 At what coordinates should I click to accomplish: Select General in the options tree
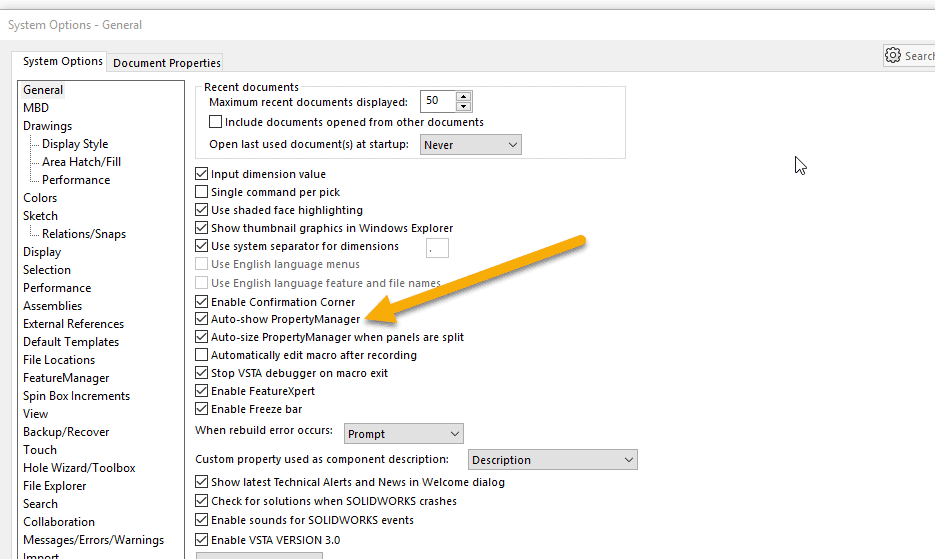[43, 89]
